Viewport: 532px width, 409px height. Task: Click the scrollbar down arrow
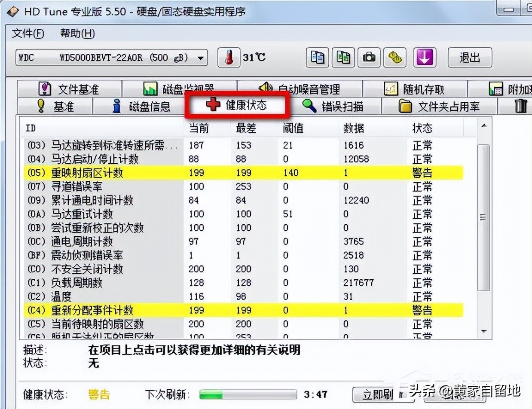[483, 332]
